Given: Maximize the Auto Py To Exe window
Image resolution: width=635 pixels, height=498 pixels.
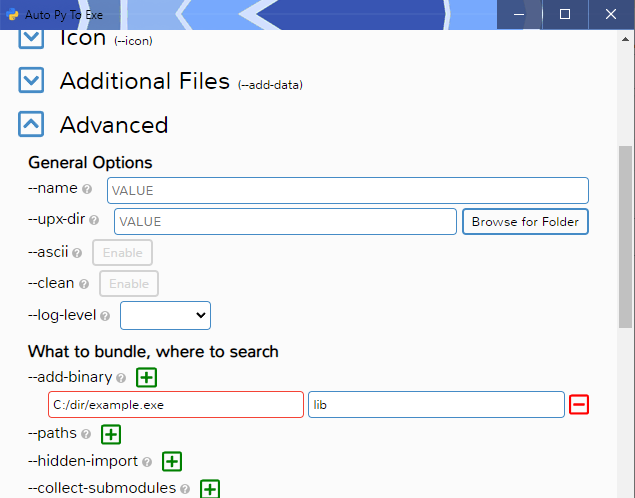Looking at the screenshot, I should (x=565, y=15).
